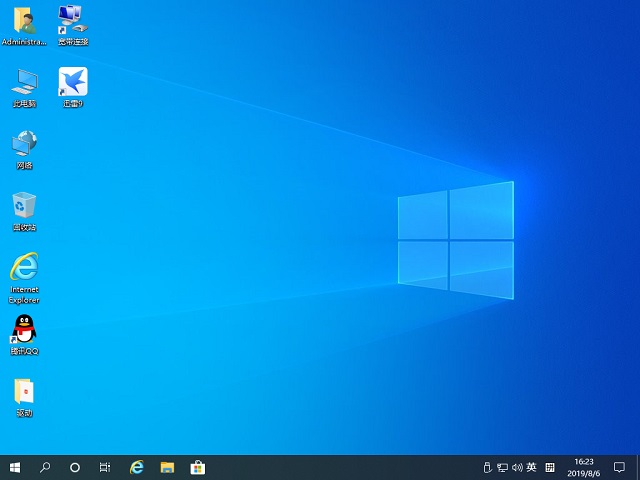640x480 pixels.
Task: Select the 腾讯QQ penguin icon
Action: [24, 330]
